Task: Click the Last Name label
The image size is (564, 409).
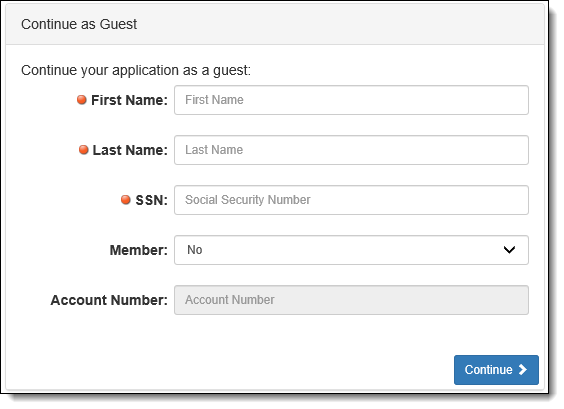Action: (130, 150)
